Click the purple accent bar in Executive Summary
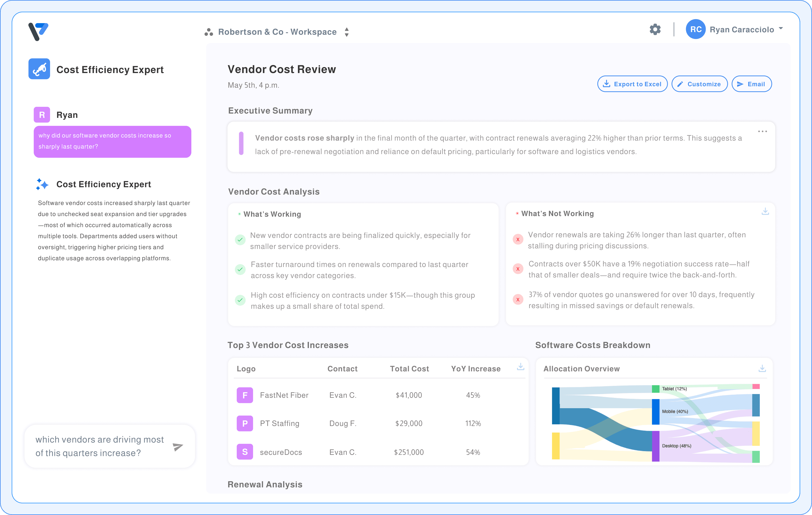The image size is (812, 515). (241, 143)
